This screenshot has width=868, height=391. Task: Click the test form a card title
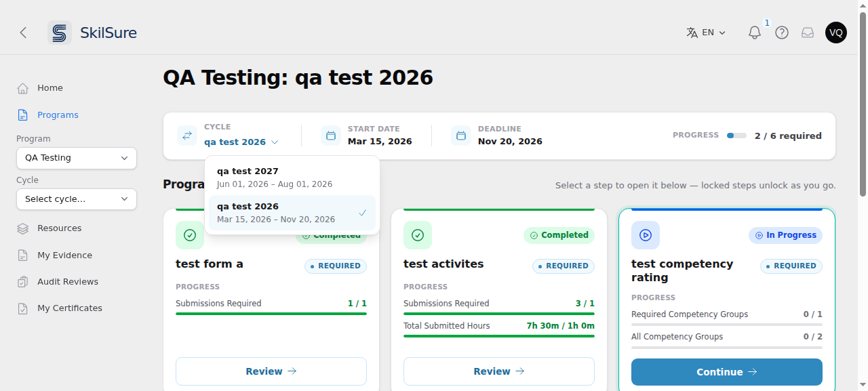210,264
